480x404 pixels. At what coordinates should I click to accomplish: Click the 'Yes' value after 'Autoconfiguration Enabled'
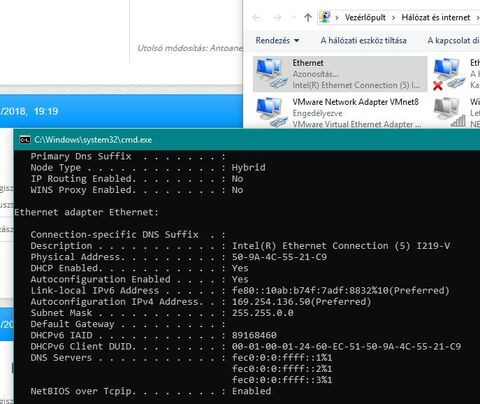(240, 279)
